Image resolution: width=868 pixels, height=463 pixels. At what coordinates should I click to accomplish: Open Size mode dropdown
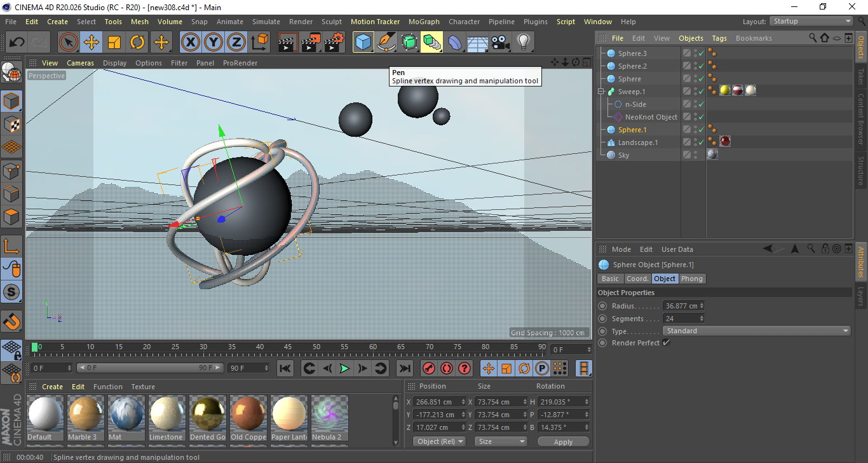pos(501,441)
